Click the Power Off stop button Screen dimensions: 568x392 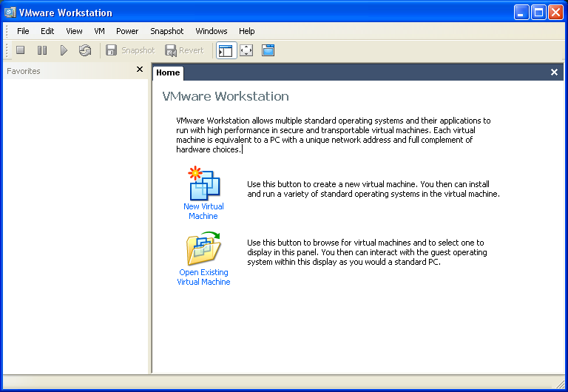[x=21, y=50]
